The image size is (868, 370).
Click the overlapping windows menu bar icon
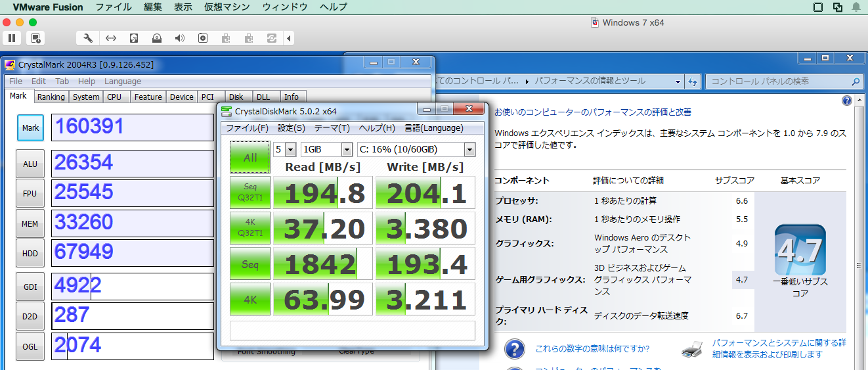tap(837, 7)
